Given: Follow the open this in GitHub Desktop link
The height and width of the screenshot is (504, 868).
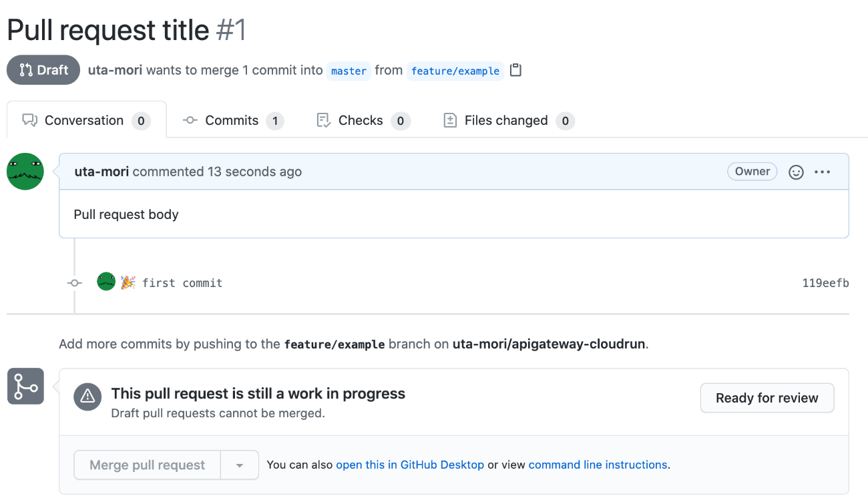Looking at the screenshot, I should pos(410,465).
